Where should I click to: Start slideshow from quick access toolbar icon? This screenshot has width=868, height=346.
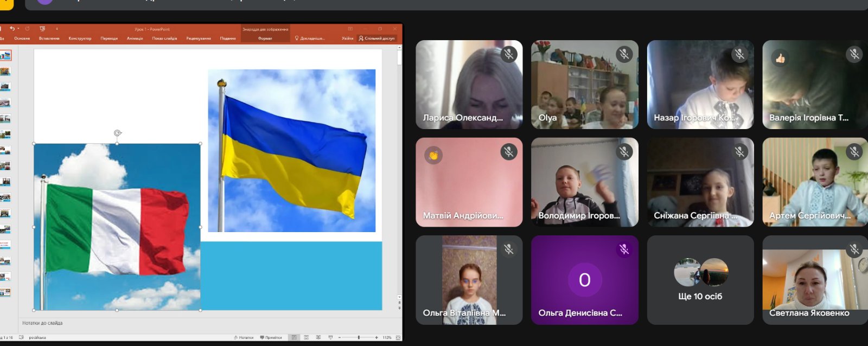(42, 29)
